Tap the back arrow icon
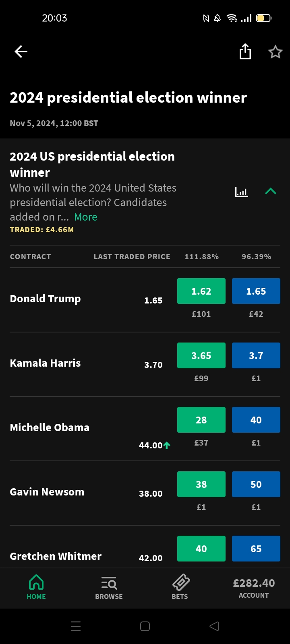The height and width of the screenshot is (644, 290). click(21, 52)
